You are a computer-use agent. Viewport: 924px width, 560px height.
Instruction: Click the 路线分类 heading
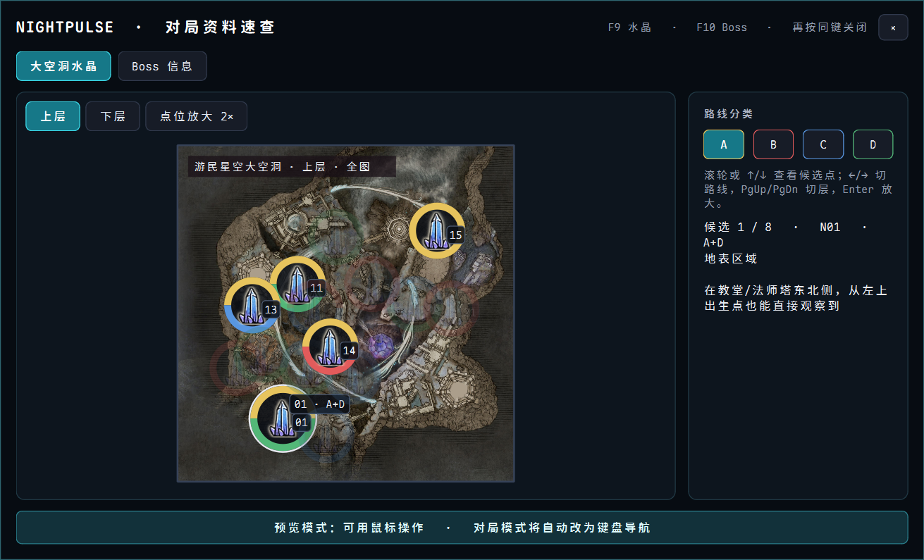click(x=729, y=113)
